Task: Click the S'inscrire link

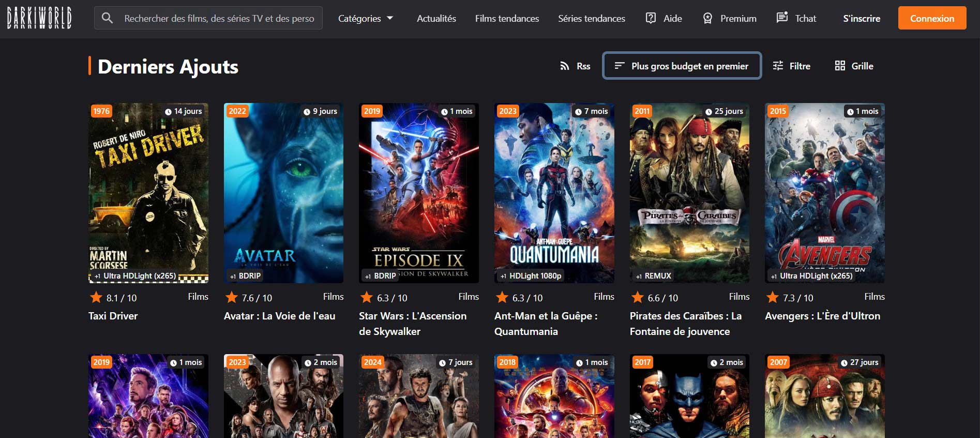Action: [862, 18]
